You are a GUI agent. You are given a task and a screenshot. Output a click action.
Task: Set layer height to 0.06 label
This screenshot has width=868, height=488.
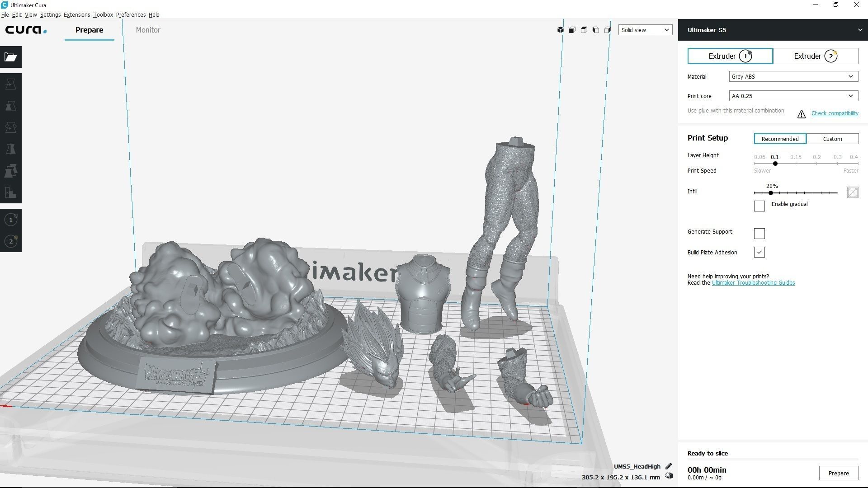[759, 157]
